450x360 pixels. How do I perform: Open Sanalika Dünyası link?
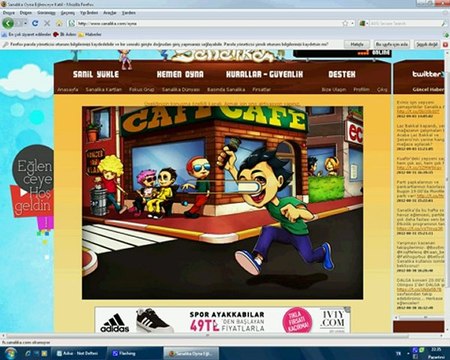click(181, 89)
